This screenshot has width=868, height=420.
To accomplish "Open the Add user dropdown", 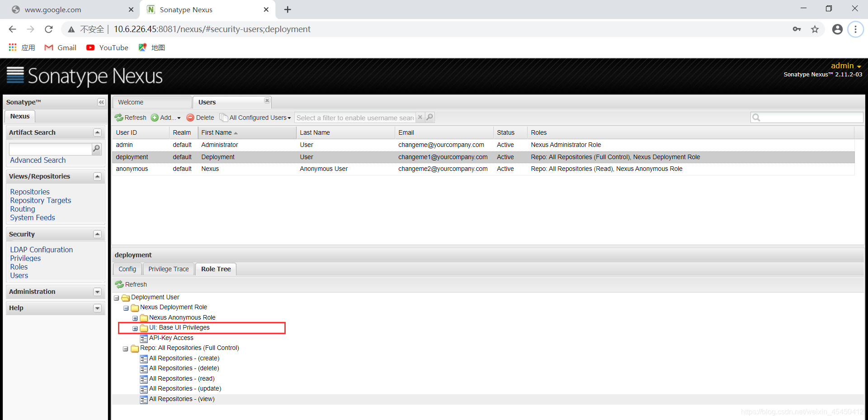I will click(x=166, y=118).
